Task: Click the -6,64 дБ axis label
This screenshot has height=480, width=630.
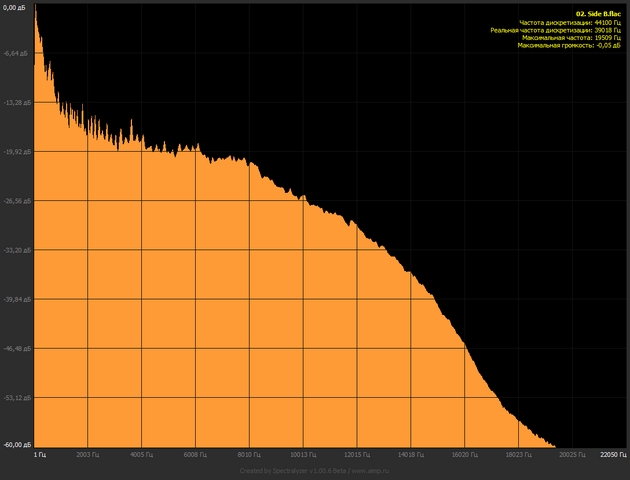Action: 17,54
